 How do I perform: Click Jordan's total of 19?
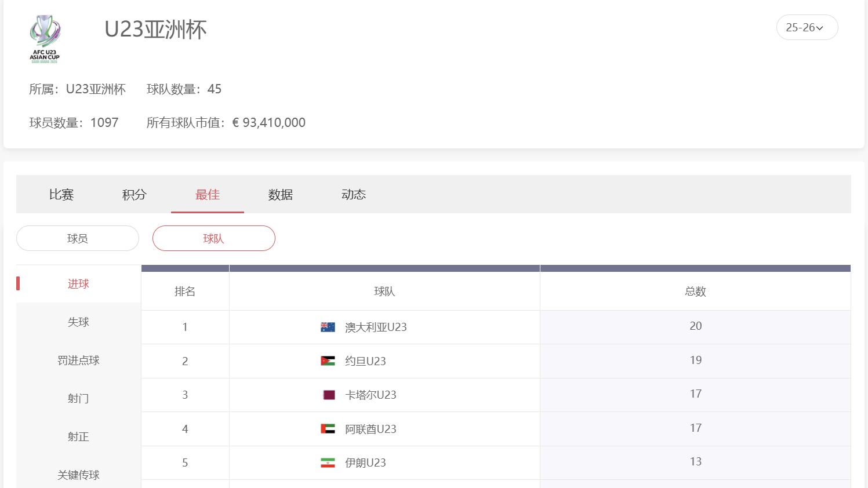click(x=696, y=360)
